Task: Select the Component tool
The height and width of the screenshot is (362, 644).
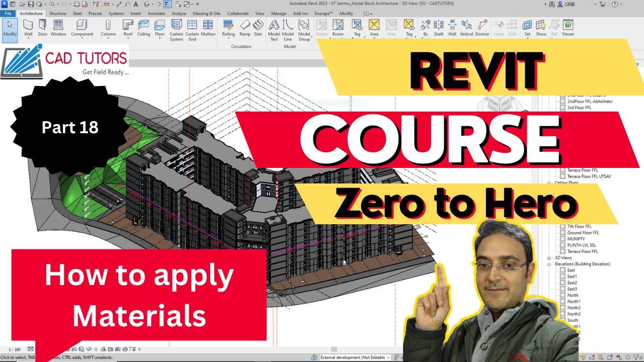Action: [82, 28]
